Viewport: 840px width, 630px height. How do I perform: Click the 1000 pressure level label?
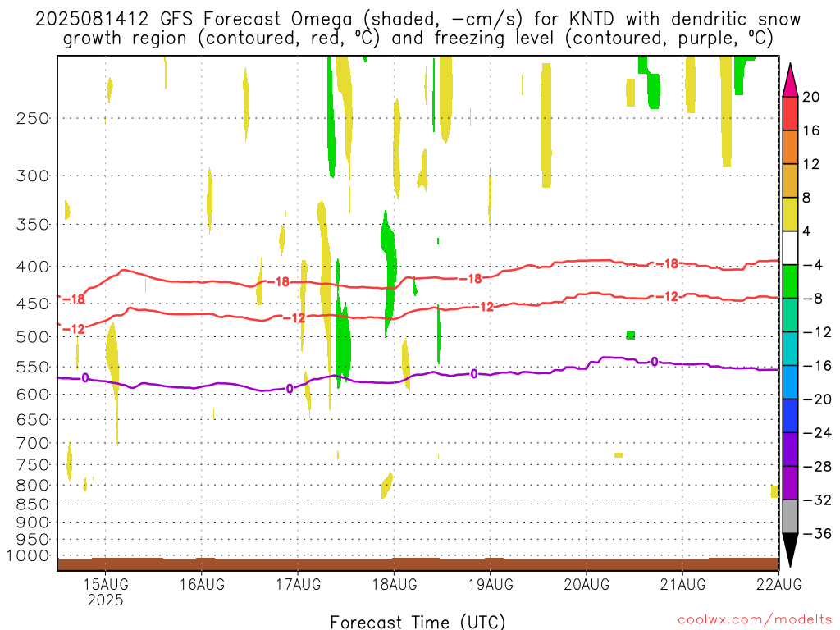[28, 556]
